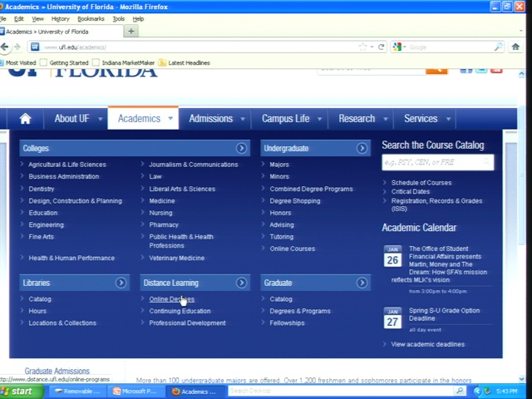Expand the Research menu arrow

(386, 119)
